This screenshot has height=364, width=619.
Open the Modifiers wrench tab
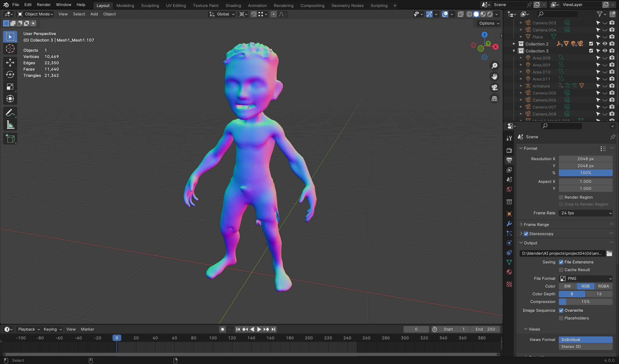(509, 224)
